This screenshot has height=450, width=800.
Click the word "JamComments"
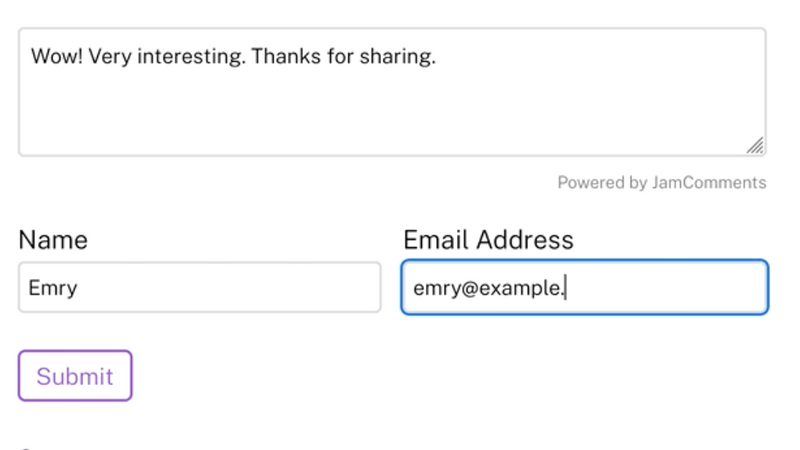pos(709,183)
